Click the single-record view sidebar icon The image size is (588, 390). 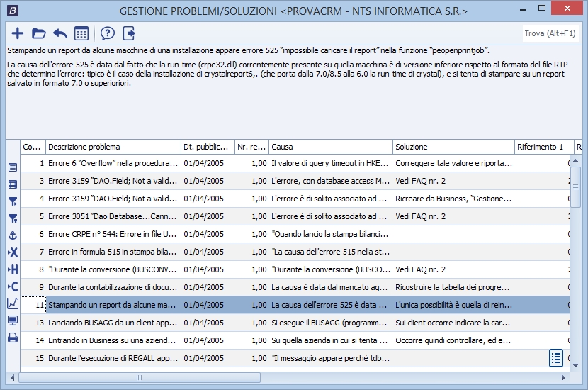(x=13, y=167)
